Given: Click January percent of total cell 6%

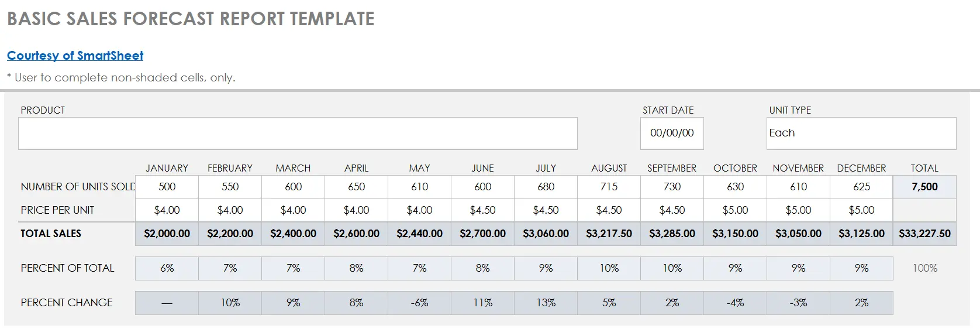Looking at the screenshot, I should point(167,268).
